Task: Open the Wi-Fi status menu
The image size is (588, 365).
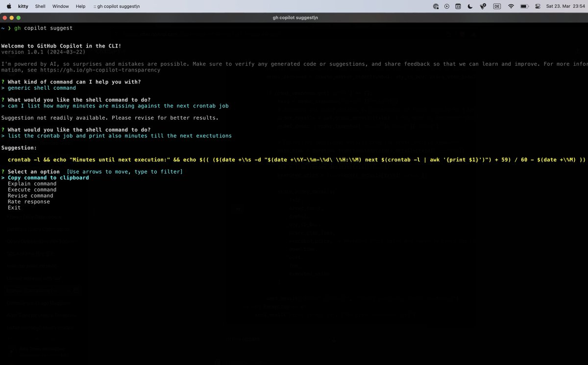Action: pos(511,6)
